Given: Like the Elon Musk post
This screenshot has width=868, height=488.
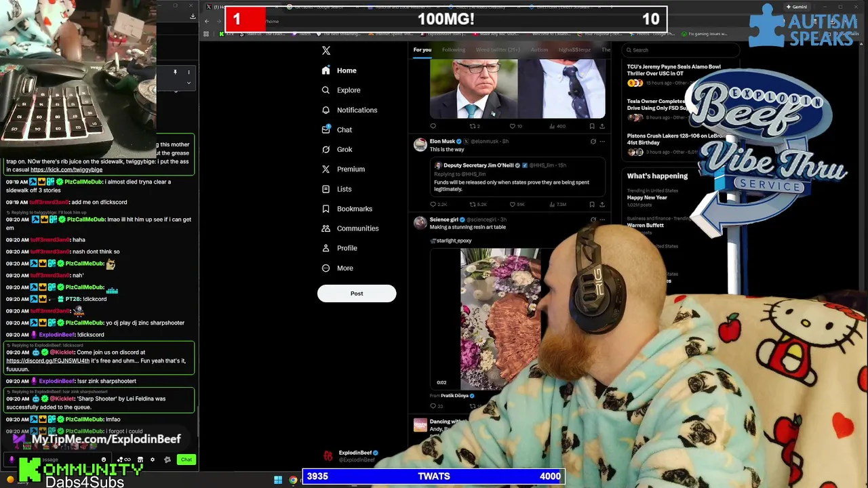Looking at the screenshot, I should (x=517, y=204).
